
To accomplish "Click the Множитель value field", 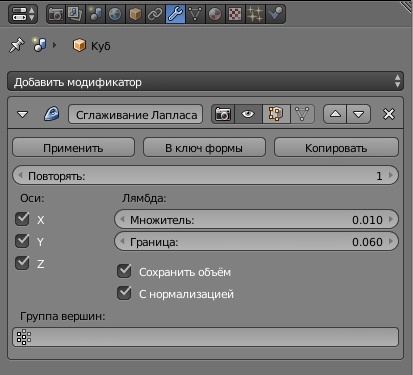I will pyautogui.click(x=256, y=219).
